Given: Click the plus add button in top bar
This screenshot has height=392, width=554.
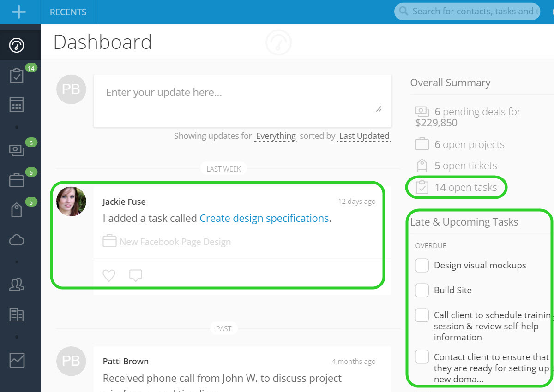Looking at the screenshot, I should click(x=19, y=12).
